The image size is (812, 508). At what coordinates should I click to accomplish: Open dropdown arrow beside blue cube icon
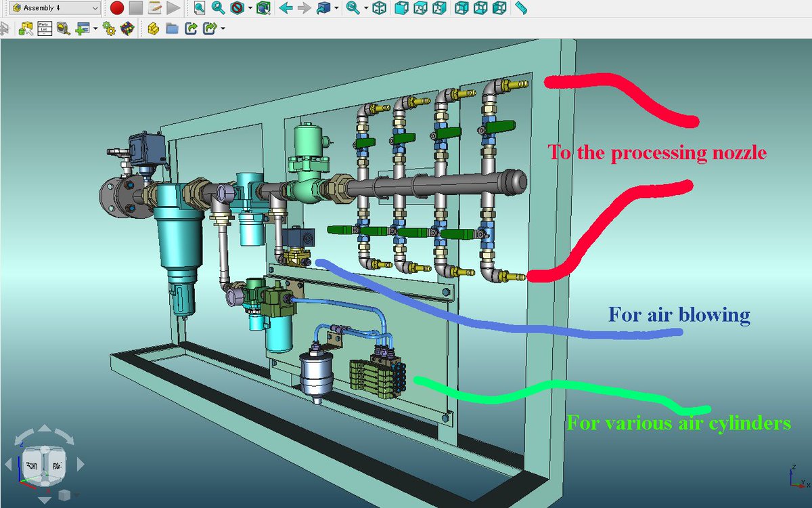click(x=336, y=8)
